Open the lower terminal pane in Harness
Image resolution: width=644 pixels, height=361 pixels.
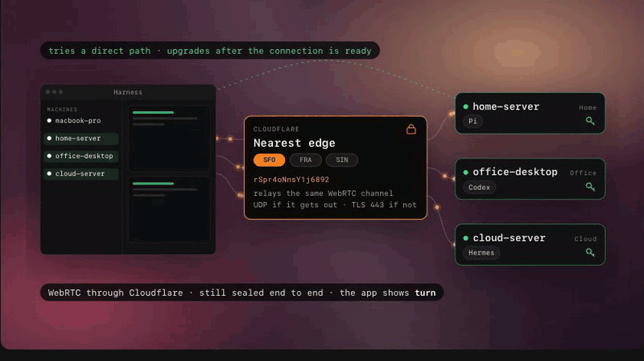click(x=169, y=210)
